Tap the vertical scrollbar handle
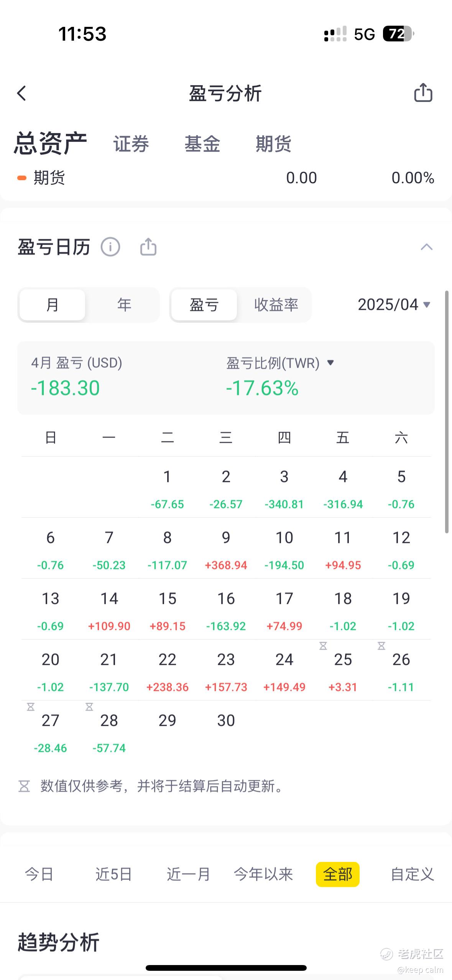Image resolution: width=452 pixels, height=980 pixels. (x=447, y=412)
